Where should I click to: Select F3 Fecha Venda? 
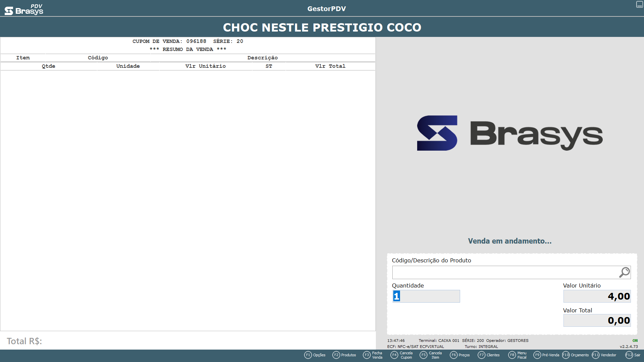373,355
